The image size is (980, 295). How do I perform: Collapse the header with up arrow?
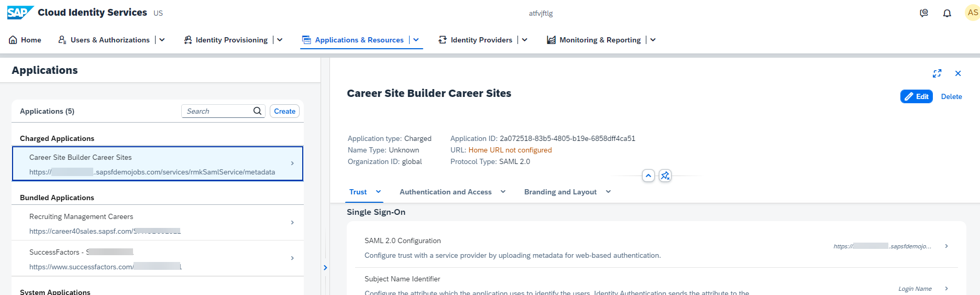point(648,176)
